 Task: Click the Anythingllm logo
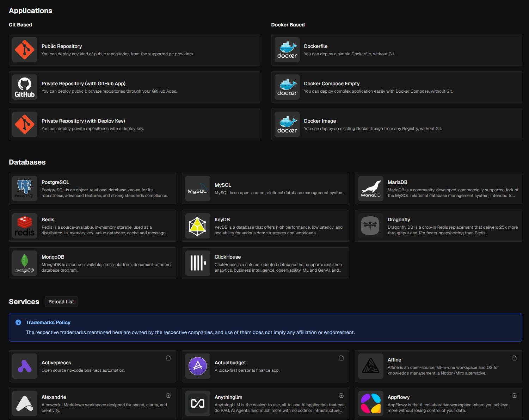(198, 403)
